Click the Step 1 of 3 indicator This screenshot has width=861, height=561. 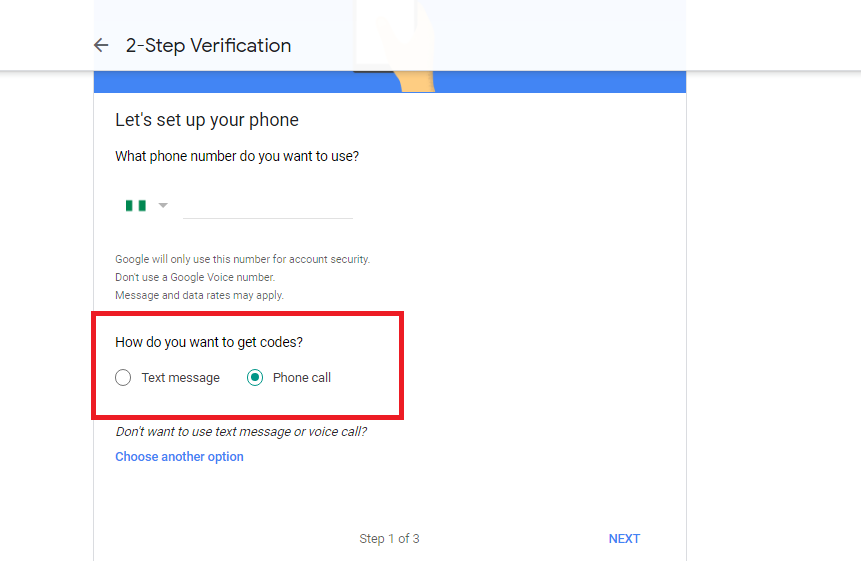[389, 539]
